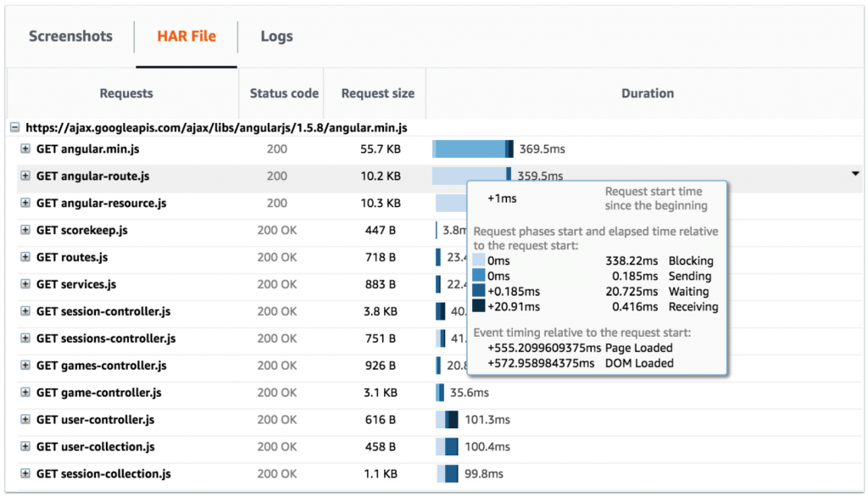Select the Duration column header
The height and width of the screenshot is (497, 868).
(647, 93)
